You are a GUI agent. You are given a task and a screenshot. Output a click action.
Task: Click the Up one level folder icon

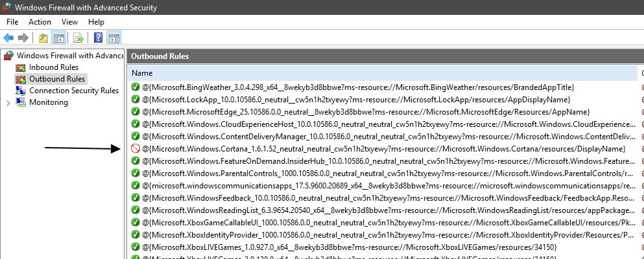pos(43,38)
